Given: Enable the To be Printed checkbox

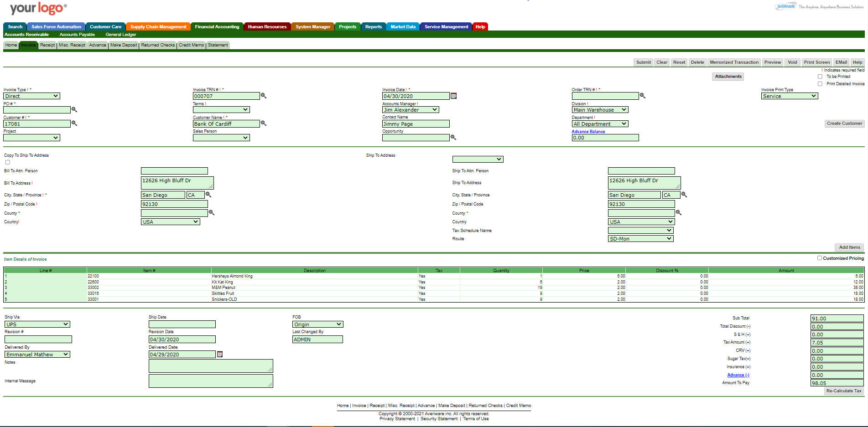Looking at the screenshot, I should click(820, 77).
